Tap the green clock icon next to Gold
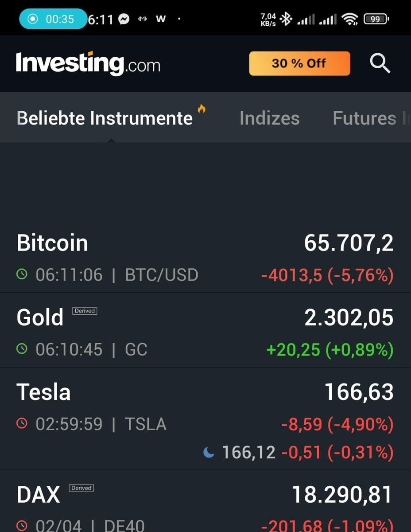 pyautogui.click(x=22, y=349)
